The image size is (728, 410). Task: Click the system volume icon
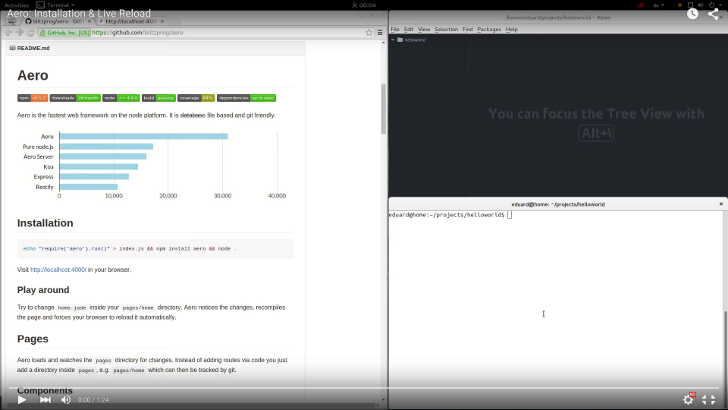(701, 5)
